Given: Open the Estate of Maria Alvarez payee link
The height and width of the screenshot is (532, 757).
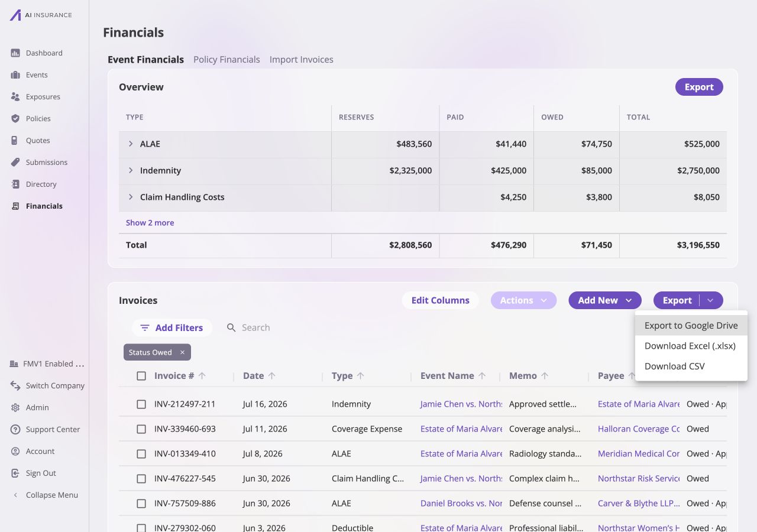Looking at the screenshot, I should point(639,404).
